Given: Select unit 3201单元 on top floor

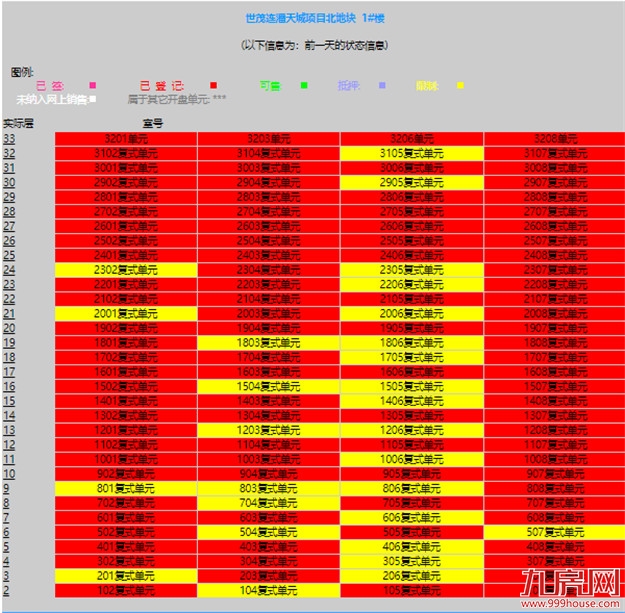Looking at the screenshot, I should click(x=126, y=138).
